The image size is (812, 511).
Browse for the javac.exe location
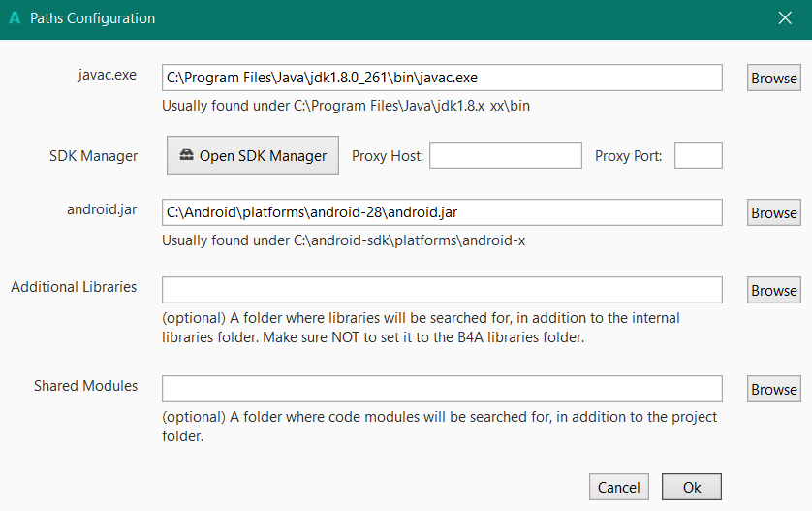773,78
